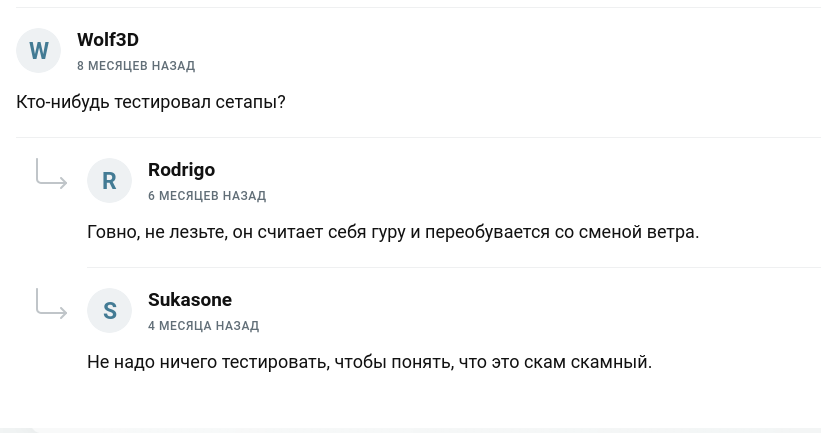Open the Wolf3D user profile name
821x433 pixels.
tap(107, 40)
